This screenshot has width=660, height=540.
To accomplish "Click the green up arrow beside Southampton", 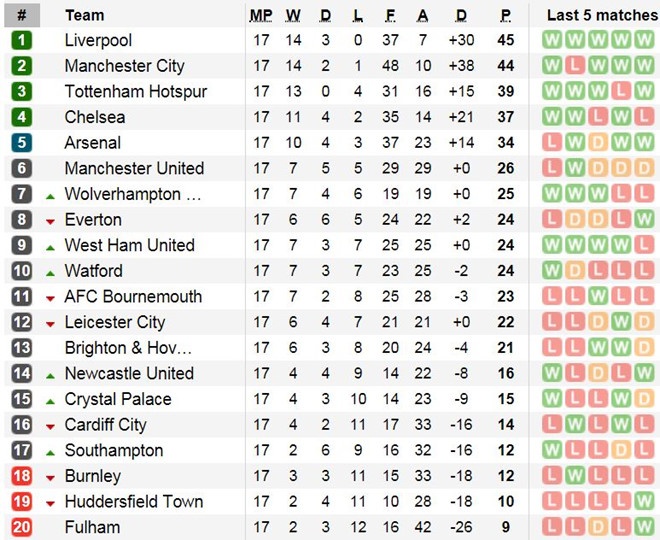I will click(x=50, y=451).
